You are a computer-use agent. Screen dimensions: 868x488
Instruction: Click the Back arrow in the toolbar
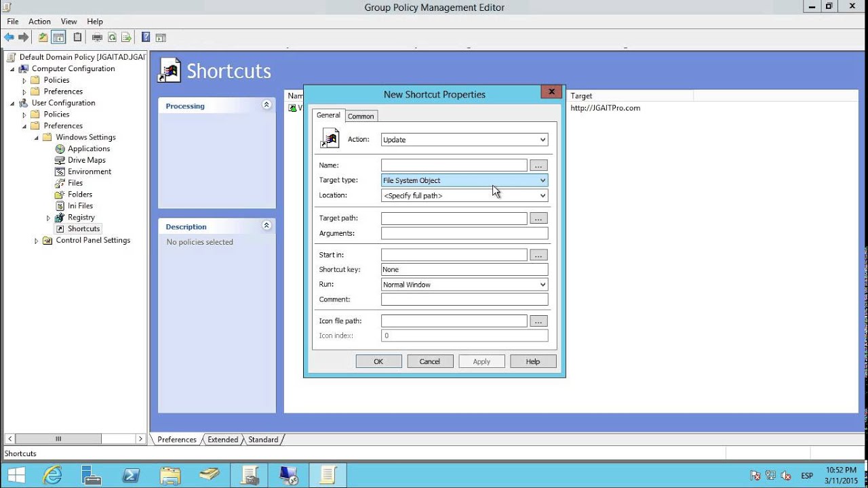9,37
